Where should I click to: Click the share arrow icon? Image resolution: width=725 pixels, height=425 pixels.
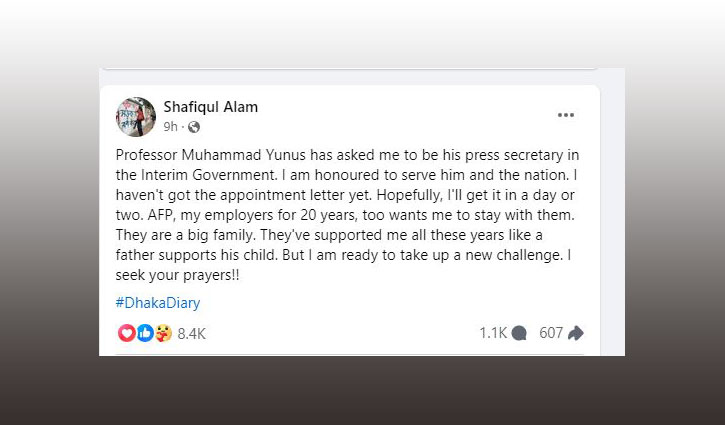coord(575,333)
